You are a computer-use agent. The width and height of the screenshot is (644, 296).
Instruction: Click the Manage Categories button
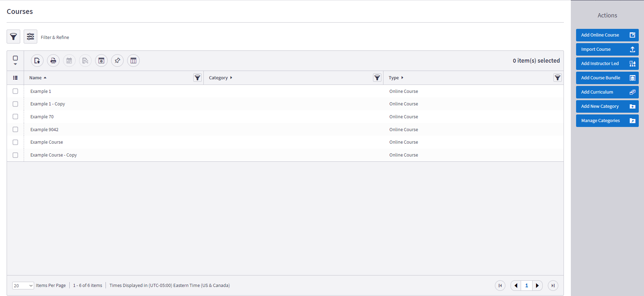point(607,121)
